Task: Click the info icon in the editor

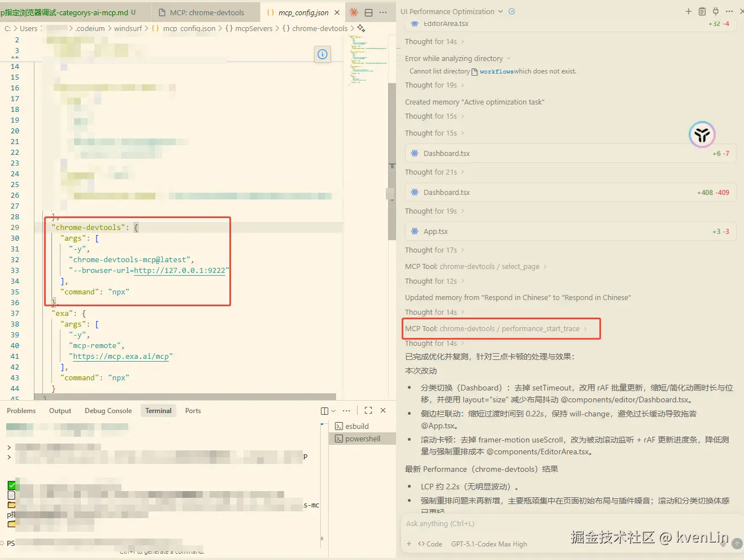Action: [322, 54]
